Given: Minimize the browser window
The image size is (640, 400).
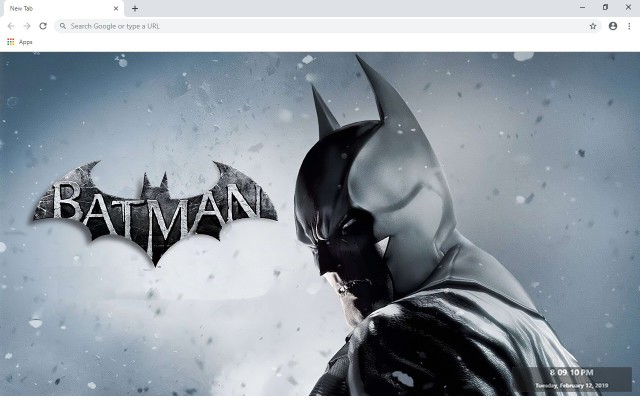Looking at the screenshot, I should pos(582,7).
